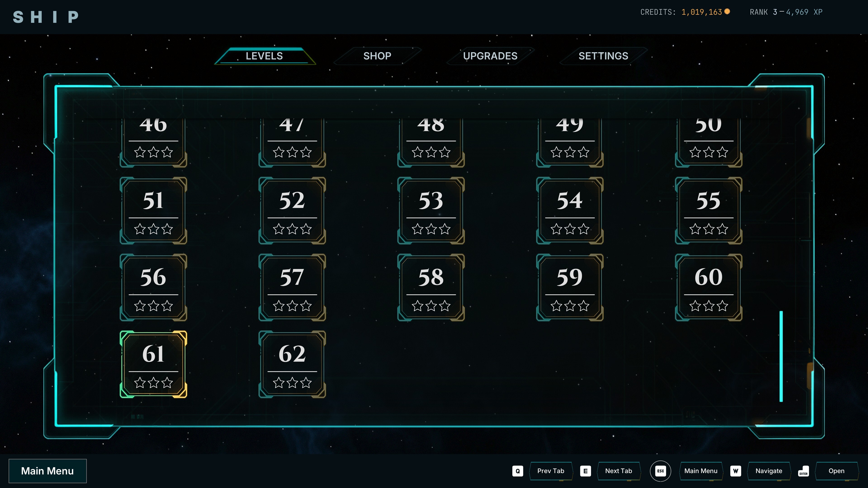Click the cyan vertical scrollbar thumb
Screen dimensions: 868x488
pos(781,356)
